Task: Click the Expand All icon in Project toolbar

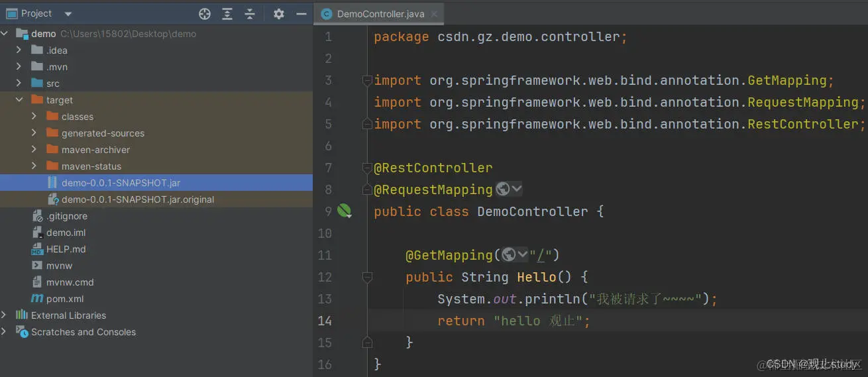Action: tap(227, 13)
